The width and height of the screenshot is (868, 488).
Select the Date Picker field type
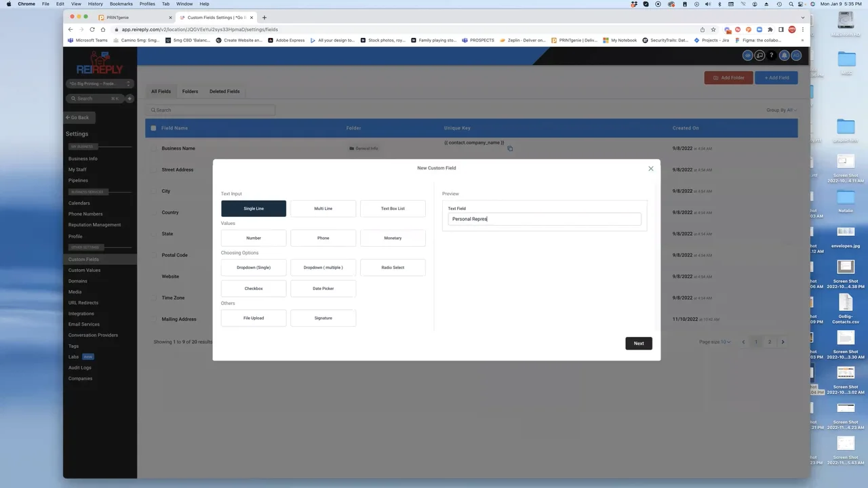323,289
